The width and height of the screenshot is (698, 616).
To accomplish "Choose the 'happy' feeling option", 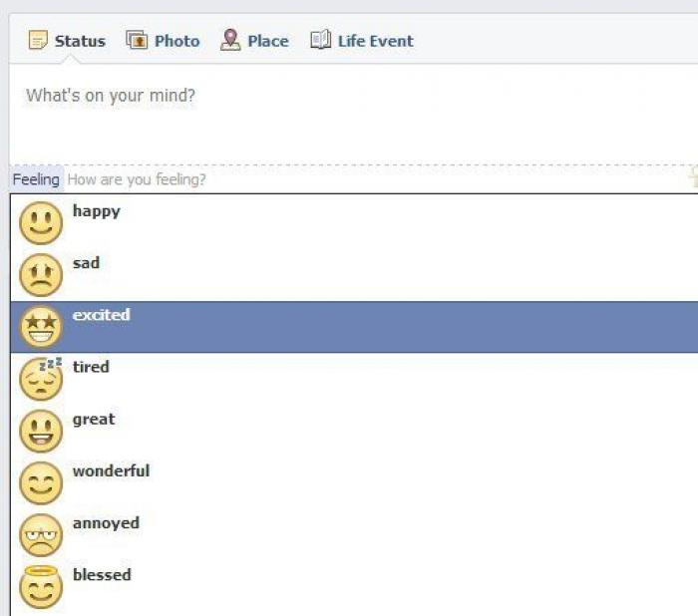I will click(96, 211).
